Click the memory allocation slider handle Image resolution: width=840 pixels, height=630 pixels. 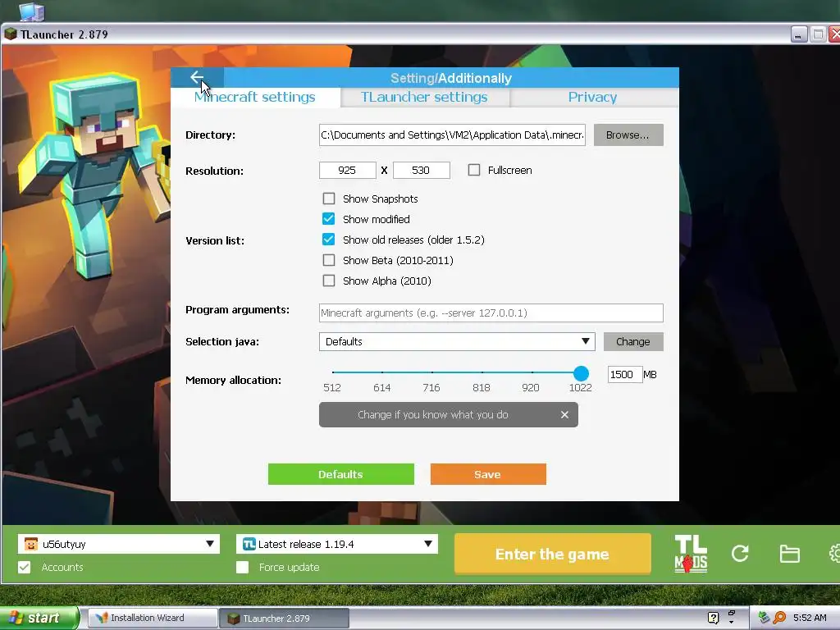581,373
